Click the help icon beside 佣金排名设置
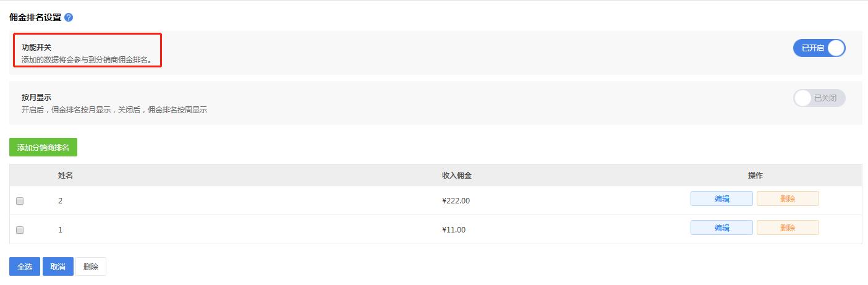 point(69,17)
